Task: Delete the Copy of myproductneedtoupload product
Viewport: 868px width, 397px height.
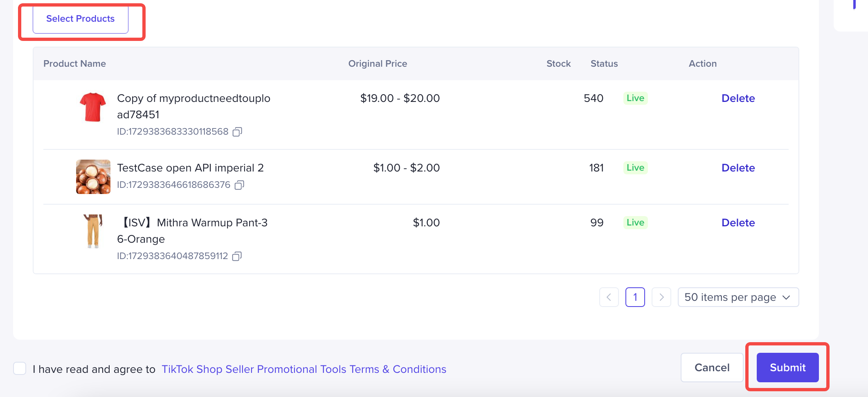Action: (738, 98)
